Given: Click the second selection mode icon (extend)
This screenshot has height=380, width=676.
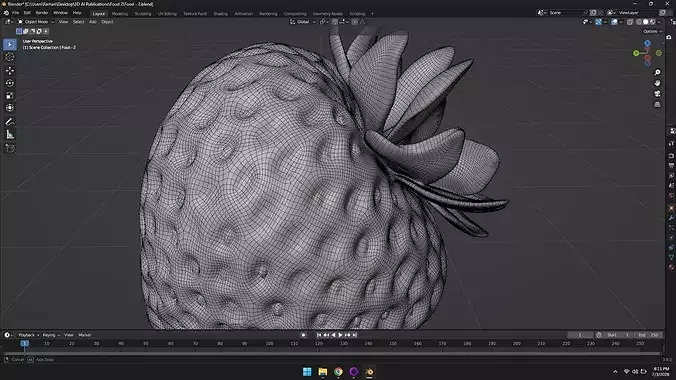Looking at the screenshot, I should click(x=25, y=31).
